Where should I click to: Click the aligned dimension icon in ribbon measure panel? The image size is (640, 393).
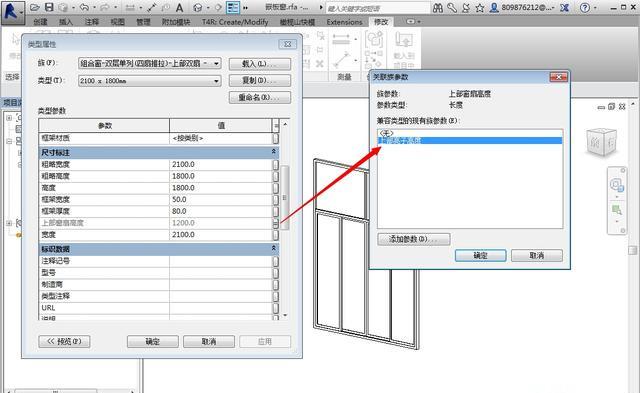click(341, 40)
